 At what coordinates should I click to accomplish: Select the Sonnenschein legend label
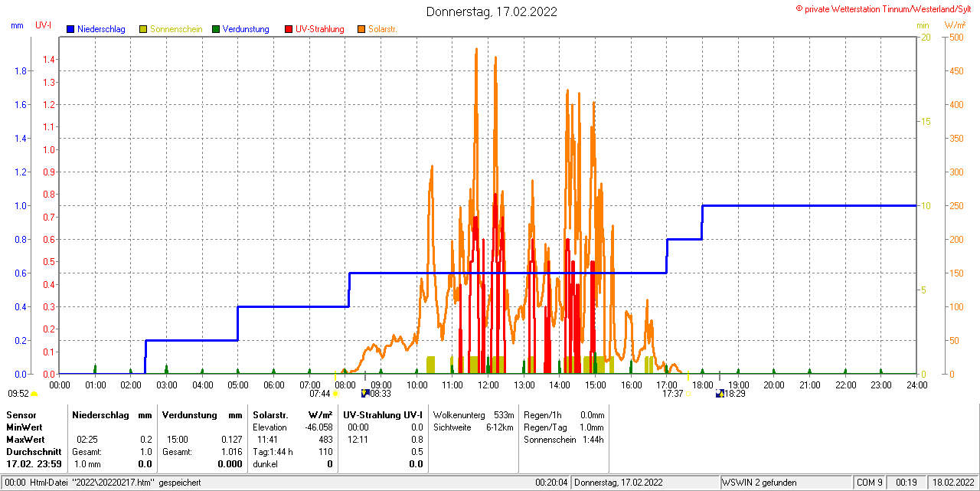click(x=176, y=29)
